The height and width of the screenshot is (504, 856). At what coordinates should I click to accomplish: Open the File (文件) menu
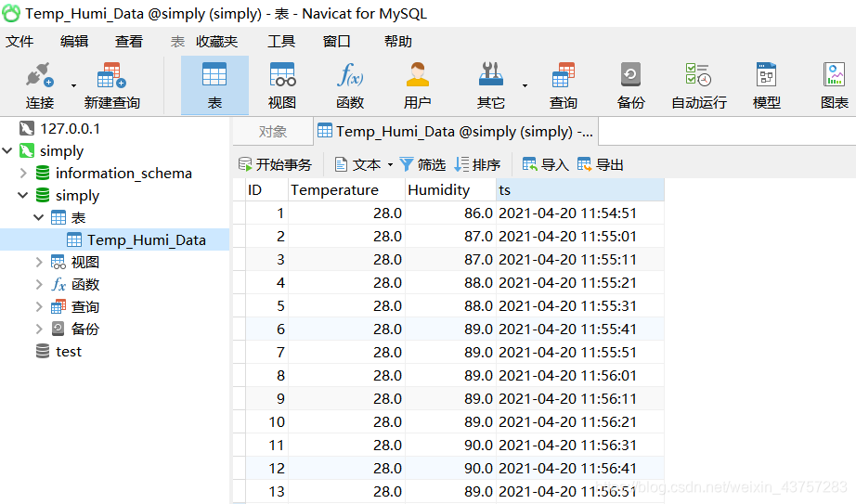[x=19, y=42]
